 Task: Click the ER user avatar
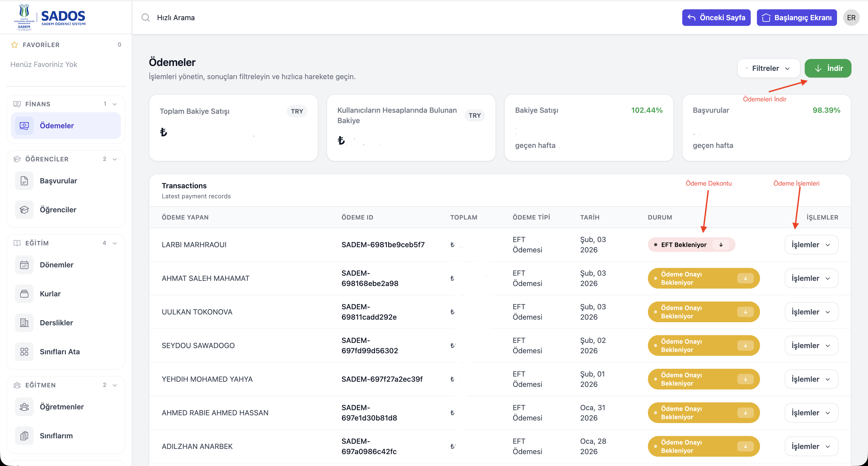point(851,18)
